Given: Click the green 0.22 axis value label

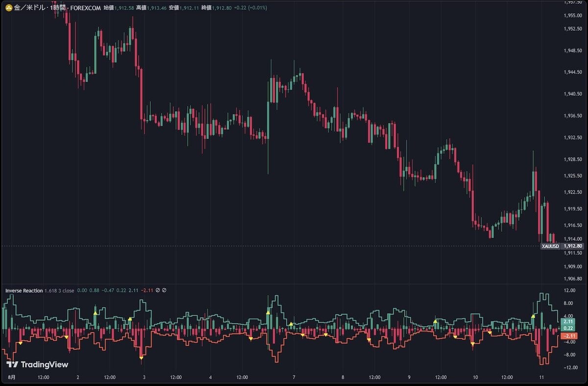Looking at the screenshot, I should 568,328.
